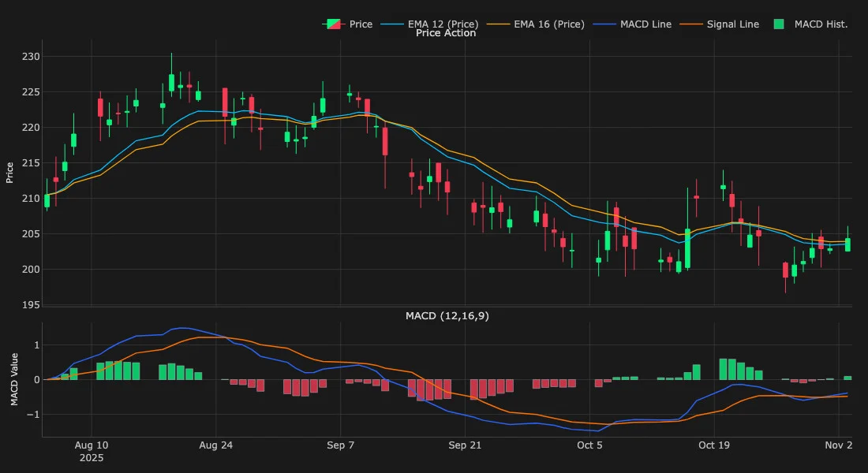Click the MACD axis value 0
The image size is (868, 473).
(37, 379)
